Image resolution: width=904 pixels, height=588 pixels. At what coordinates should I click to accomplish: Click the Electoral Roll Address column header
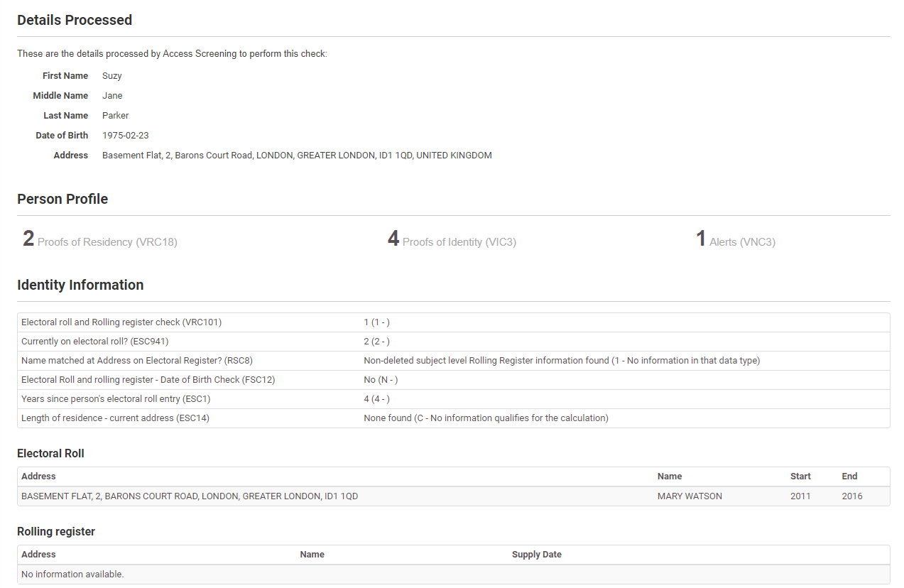pos(38,477)
